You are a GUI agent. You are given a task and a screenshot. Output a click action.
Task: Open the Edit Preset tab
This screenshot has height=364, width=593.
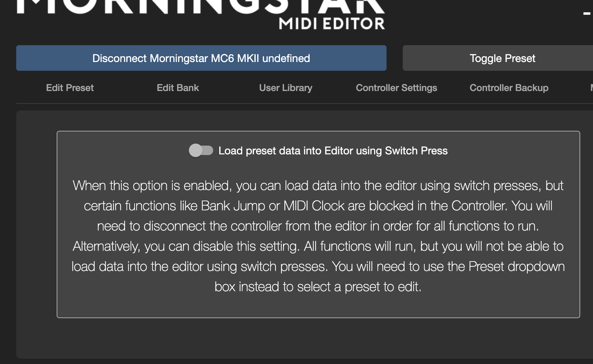click(70, 88)
